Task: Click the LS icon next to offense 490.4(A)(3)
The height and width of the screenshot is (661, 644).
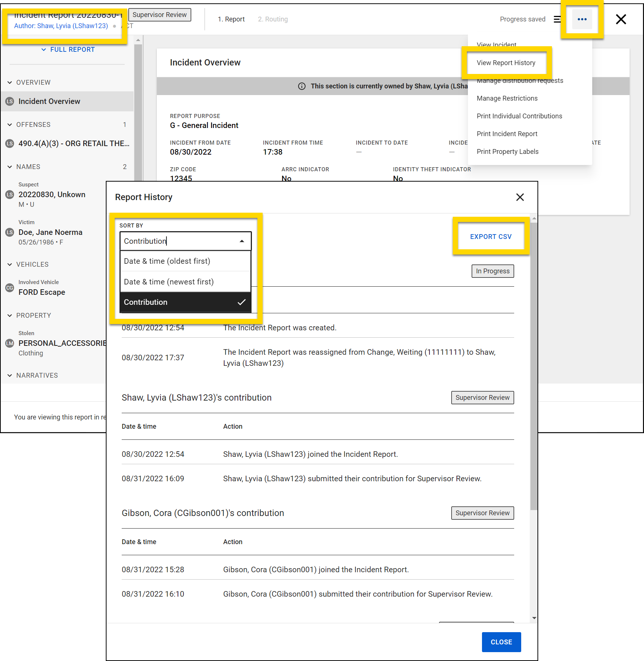Action: tap(9, 144)
